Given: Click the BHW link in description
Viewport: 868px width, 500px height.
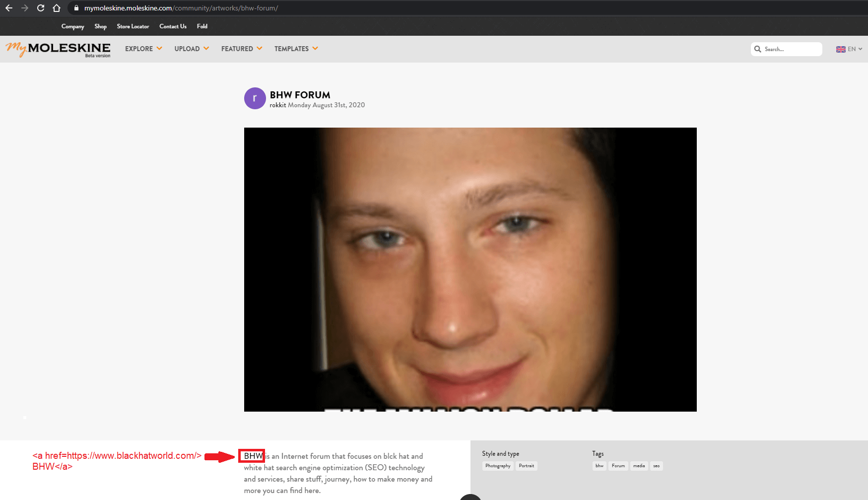Looking at the screenshot, I should tap(253, 456).
